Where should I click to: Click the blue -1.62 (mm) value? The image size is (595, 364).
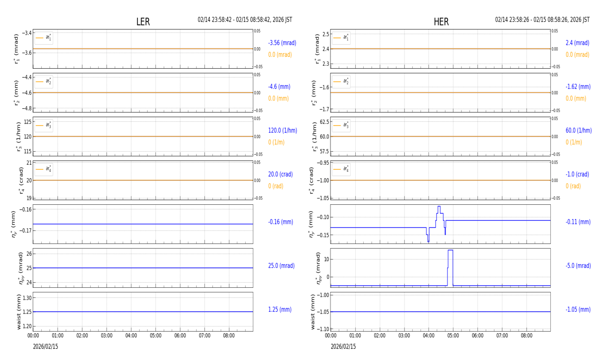coord(578,87)
